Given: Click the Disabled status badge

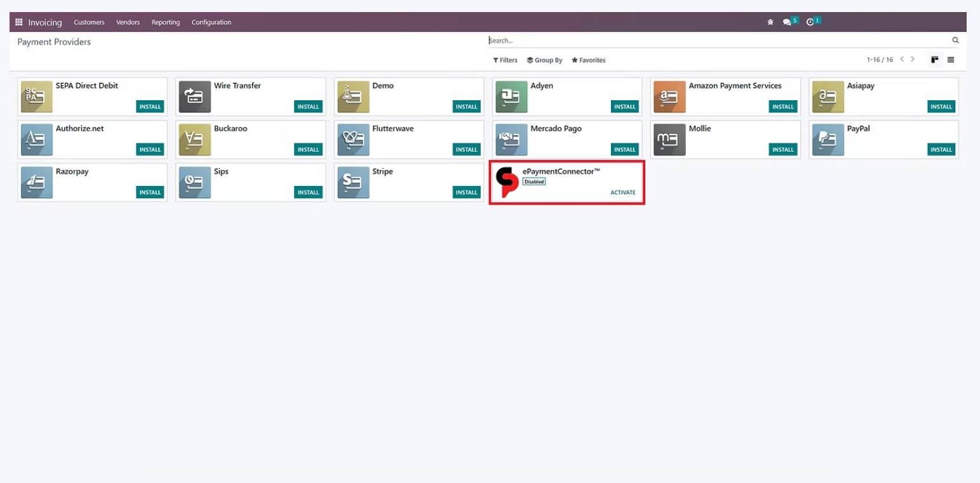Looking at the screenshot, I should (534, 182).
